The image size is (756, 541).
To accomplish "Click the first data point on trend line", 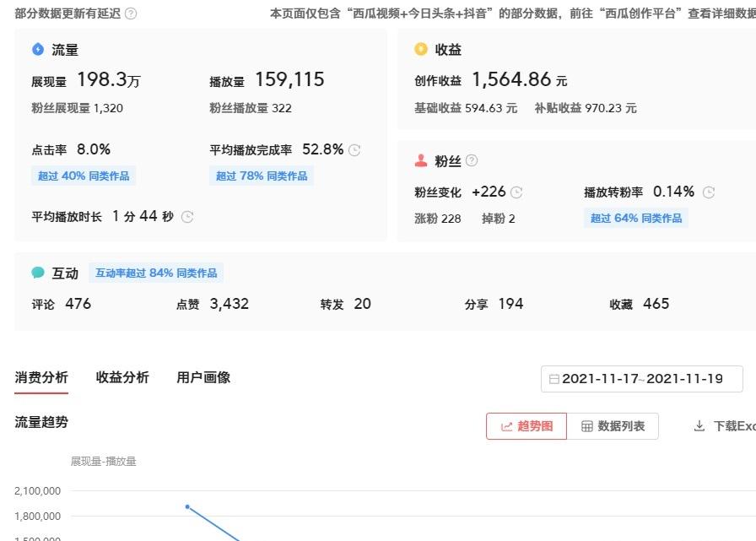I will (x=187, y=506).
